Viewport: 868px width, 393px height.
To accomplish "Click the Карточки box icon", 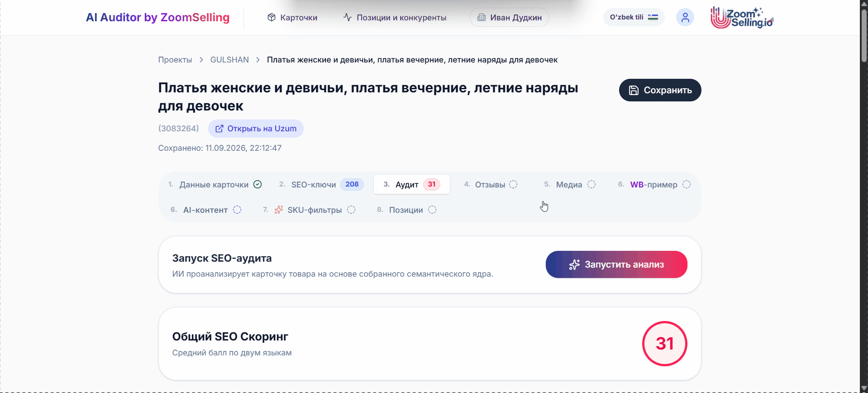I will [272, 17].
